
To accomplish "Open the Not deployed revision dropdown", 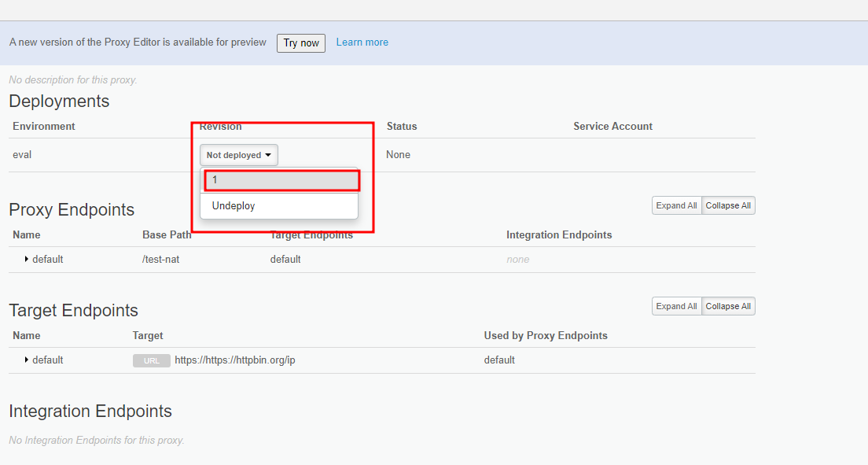I will point(238,155).
